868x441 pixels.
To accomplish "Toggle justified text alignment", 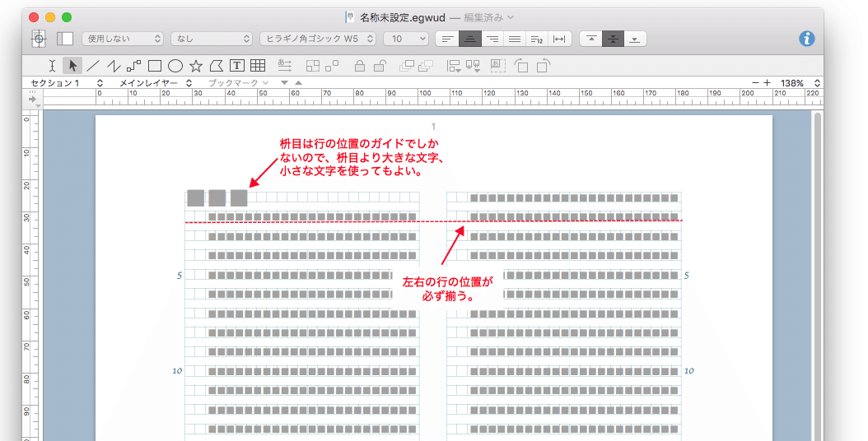I will coord(514,39).
